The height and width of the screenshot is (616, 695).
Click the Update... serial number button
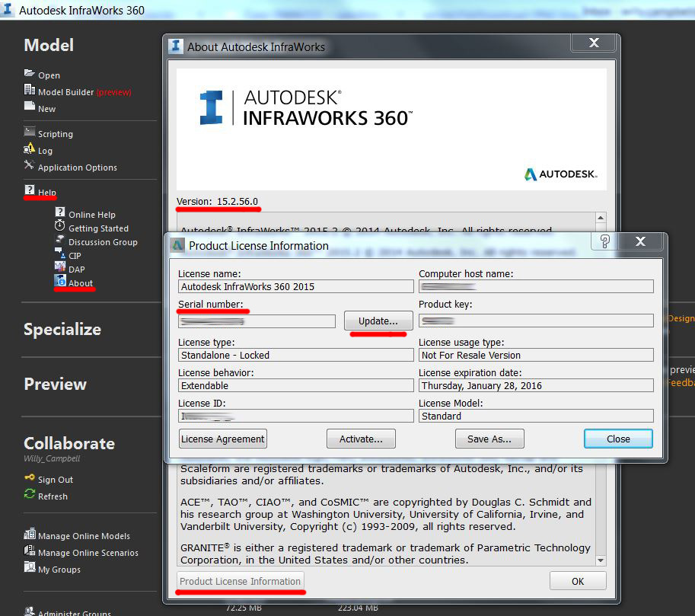tap(378, 321)
